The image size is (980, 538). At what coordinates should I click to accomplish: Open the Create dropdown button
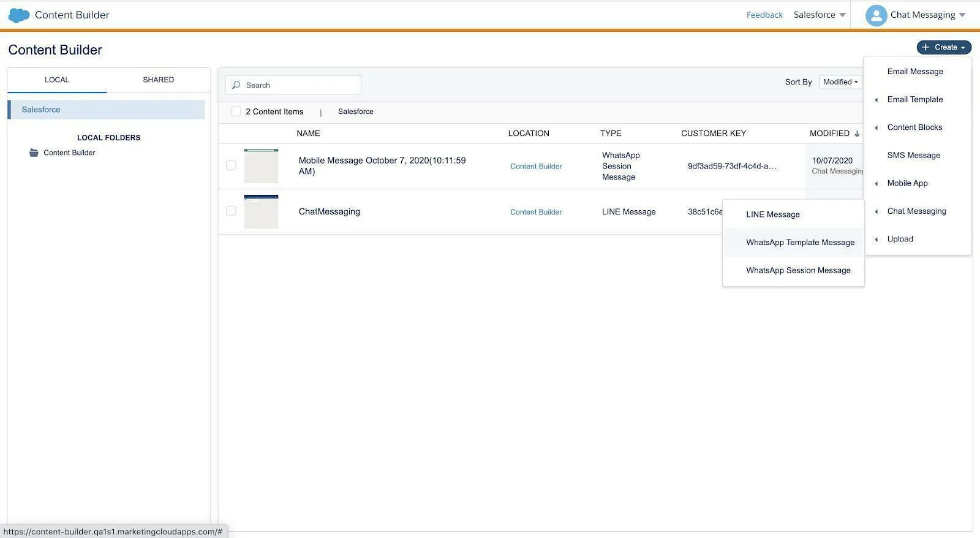click(944, 47)
